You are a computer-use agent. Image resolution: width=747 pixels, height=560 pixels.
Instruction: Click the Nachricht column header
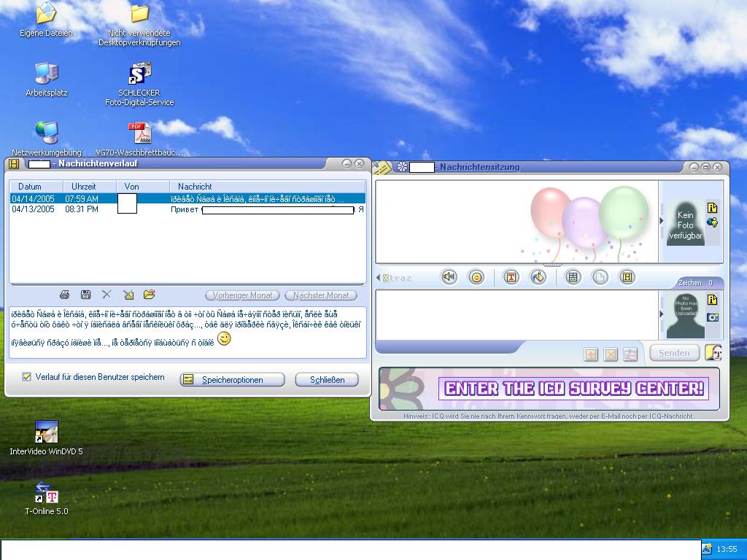195,187
